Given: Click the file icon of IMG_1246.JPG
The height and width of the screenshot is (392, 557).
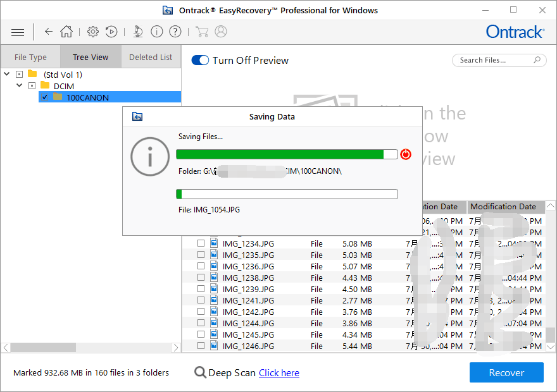Looking at the screenshot, I should 214,345.
